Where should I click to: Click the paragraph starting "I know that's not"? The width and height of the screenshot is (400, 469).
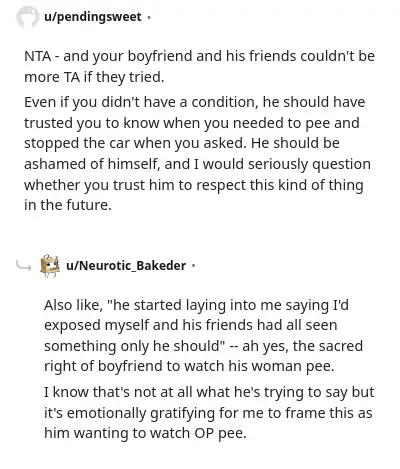click(x=209, y=413)
